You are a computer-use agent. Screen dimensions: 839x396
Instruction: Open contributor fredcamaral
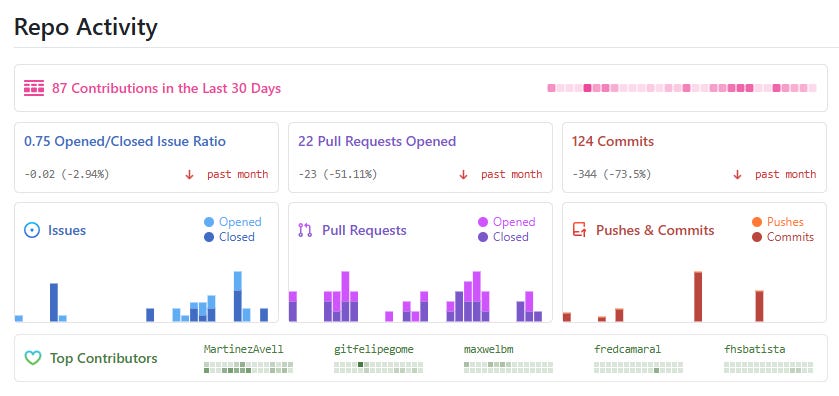click(x=628, y=349)
